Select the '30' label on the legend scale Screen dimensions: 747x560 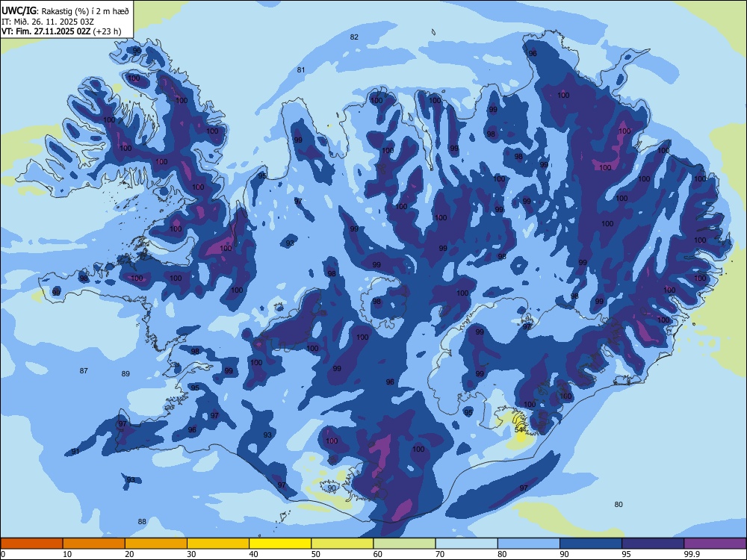pos(191,554)
